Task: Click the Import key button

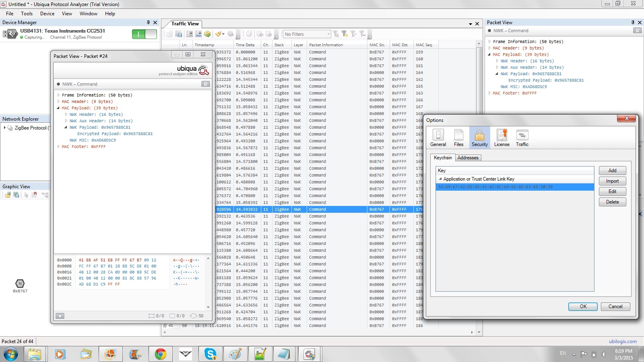Action: pos(612,181)
